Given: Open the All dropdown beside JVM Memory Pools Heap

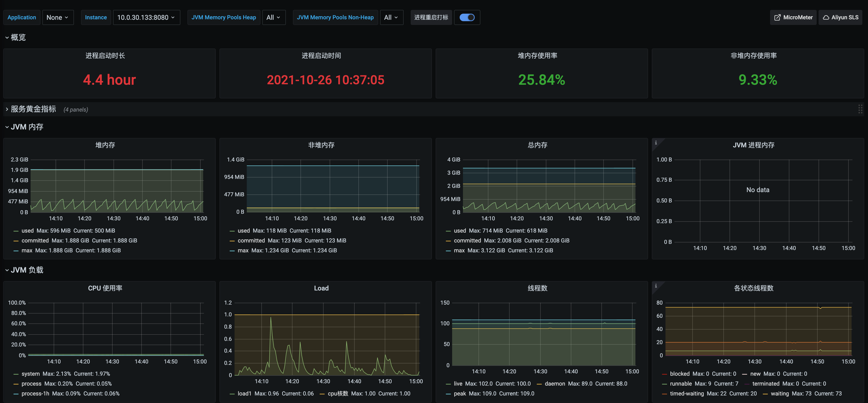Looking at the screenshot, I should (x=274, y=17).
